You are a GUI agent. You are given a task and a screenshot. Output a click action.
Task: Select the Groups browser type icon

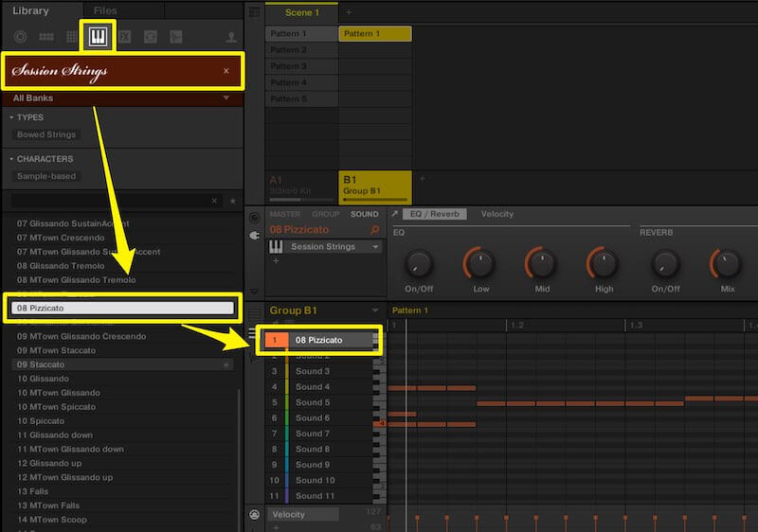46,37
